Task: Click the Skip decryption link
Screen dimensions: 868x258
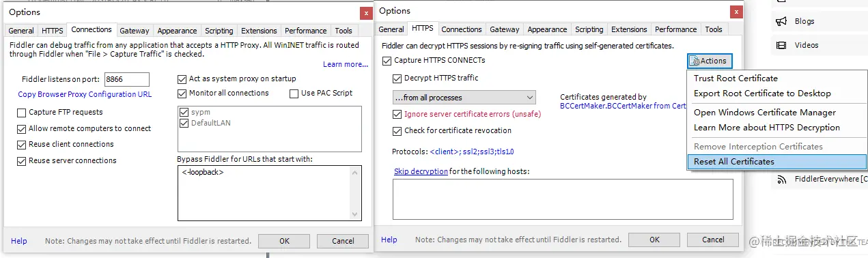Action: tap(421, 171)
